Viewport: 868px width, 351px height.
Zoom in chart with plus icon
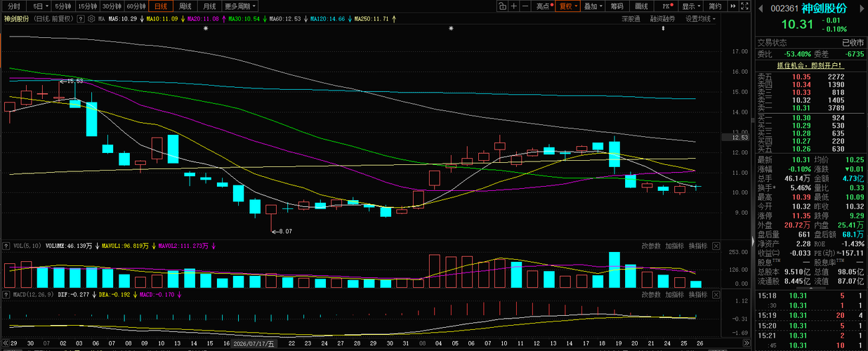(514, 6)
